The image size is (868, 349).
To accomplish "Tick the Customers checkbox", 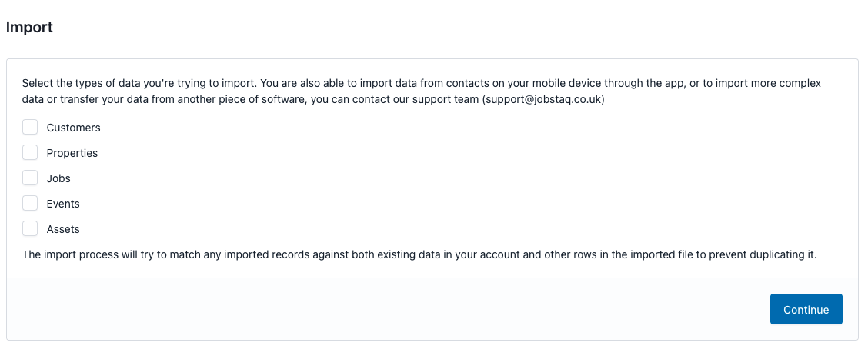I will click(30, 127).
